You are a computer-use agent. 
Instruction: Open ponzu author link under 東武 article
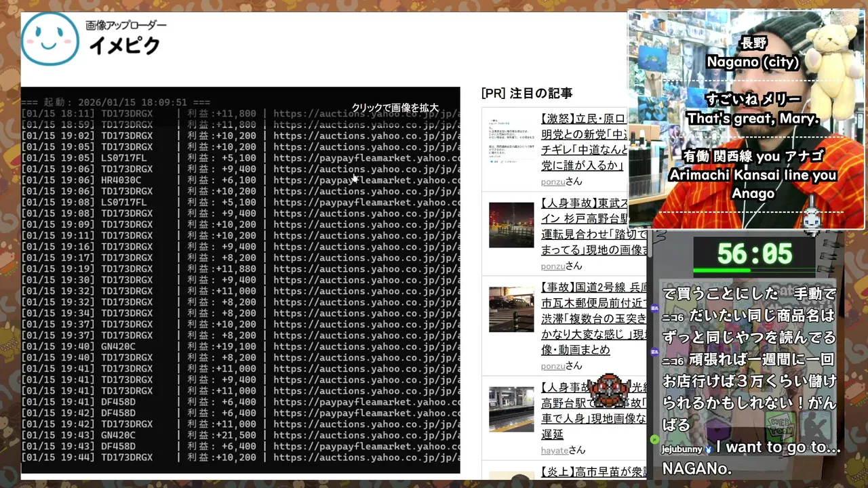tap(553, 266)
